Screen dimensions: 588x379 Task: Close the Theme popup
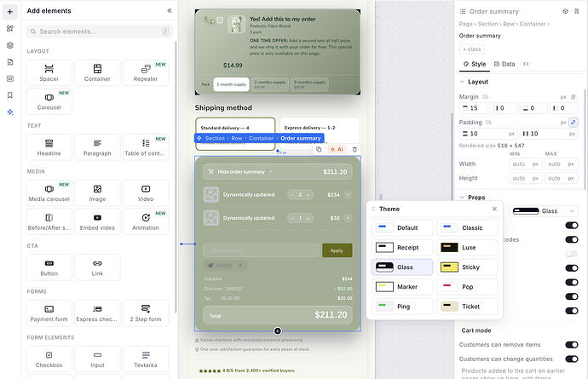click(494, 209)
